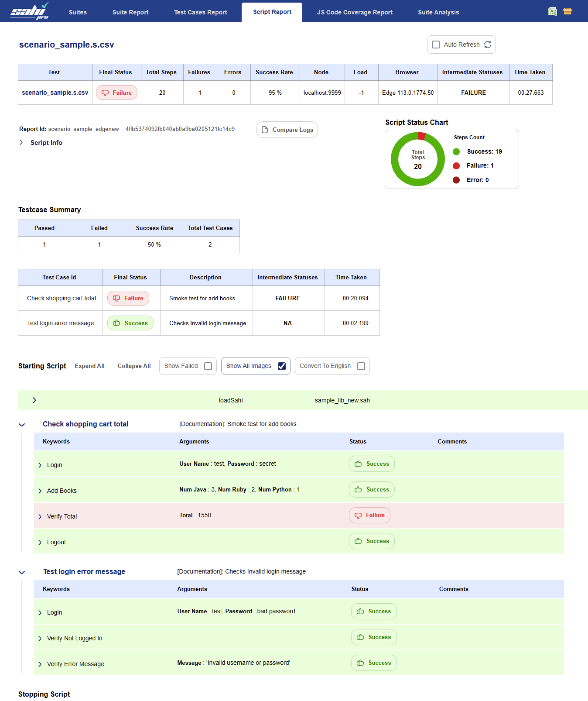The image size is (588, 701).
Task: Expand the Script Info section
Action: coord(21,143)
